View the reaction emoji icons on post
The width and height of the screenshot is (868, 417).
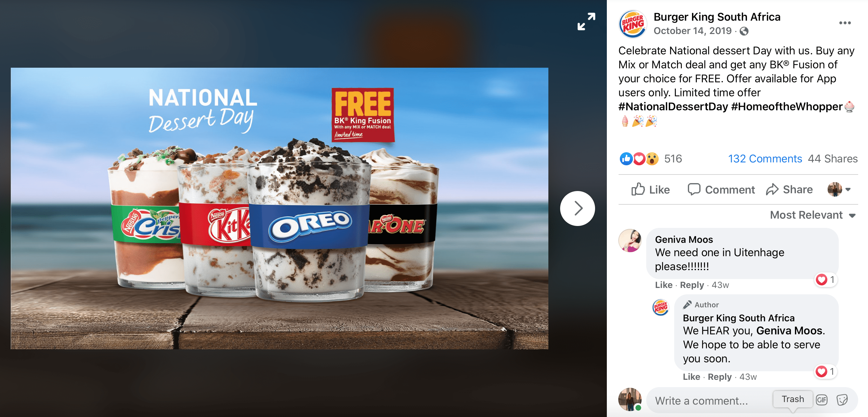639,159
